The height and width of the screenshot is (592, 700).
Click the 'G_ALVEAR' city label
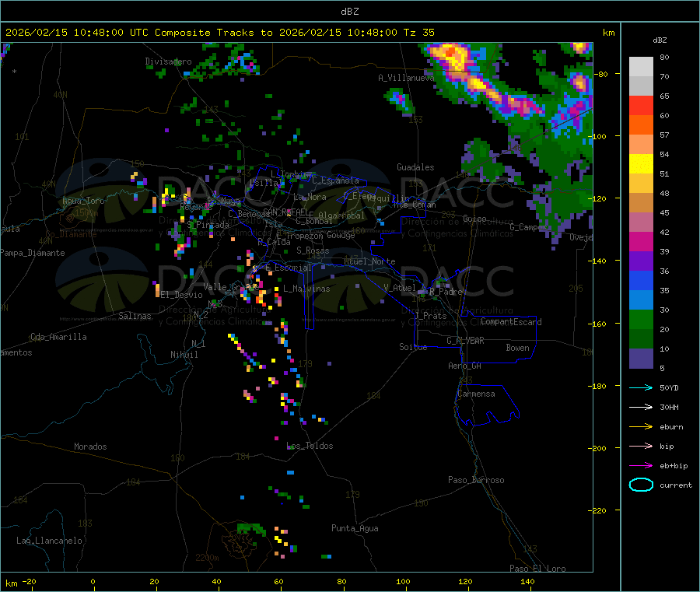pyautogui.click(x=465, y=341)
